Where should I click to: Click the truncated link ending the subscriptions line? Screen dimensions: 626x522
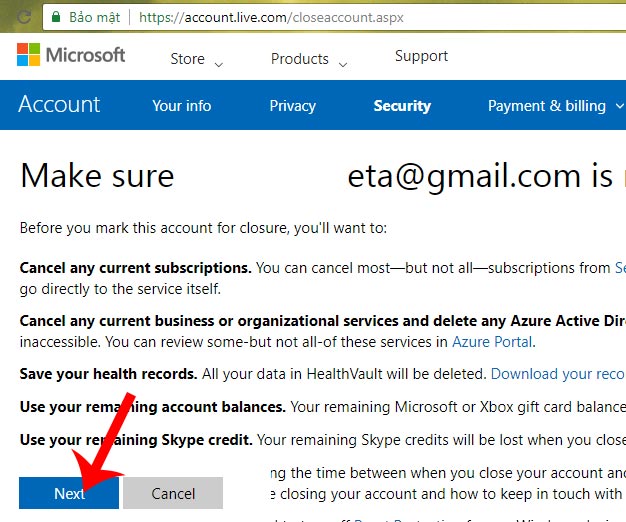click(620, 268)
